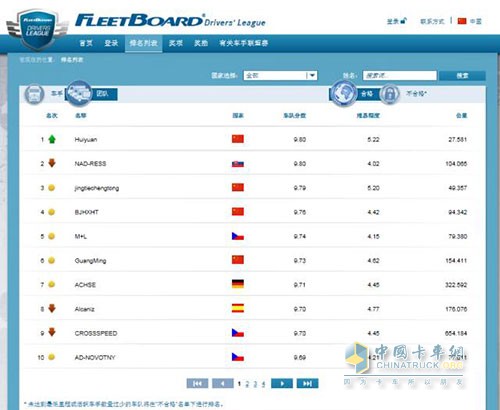Click the team name CROSSSPEED
This screenshot has height=410, width=500.
point(96,333)
